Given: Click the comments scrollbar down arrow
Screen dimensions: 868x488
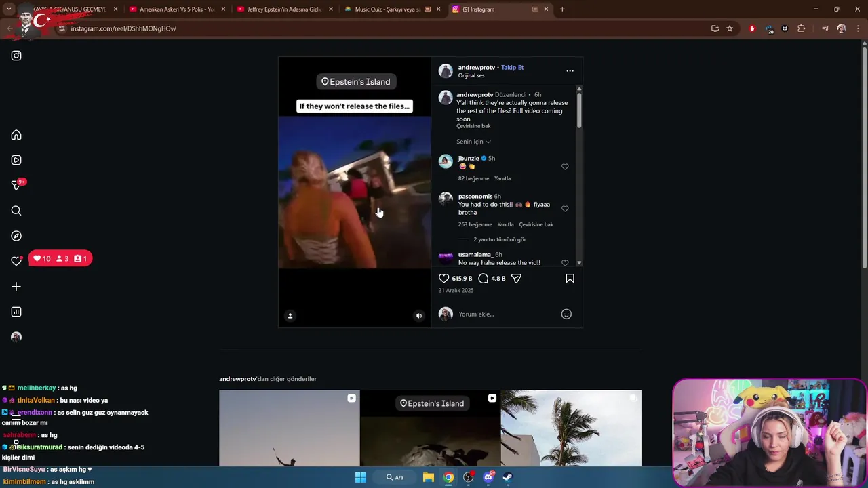Looking at the screenshot, I should (579, 263).
